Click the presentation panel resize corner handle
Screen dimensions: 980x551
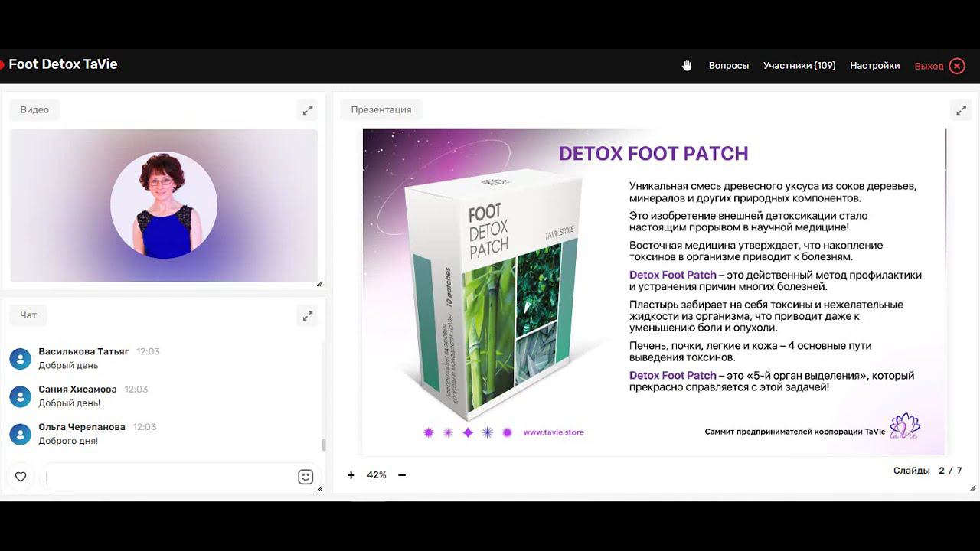coord(973,488)
